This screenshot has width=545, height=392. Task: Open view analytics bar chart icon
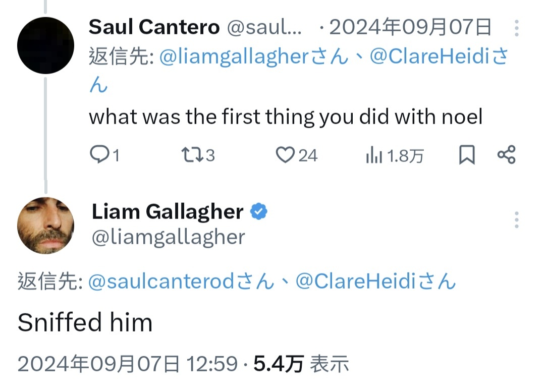pos(374,155)
